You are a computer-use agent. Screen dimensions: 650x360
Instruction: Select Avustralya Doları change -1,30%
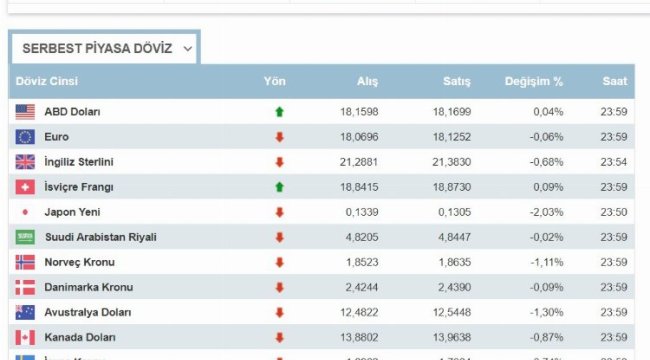(x=546, y=312)
